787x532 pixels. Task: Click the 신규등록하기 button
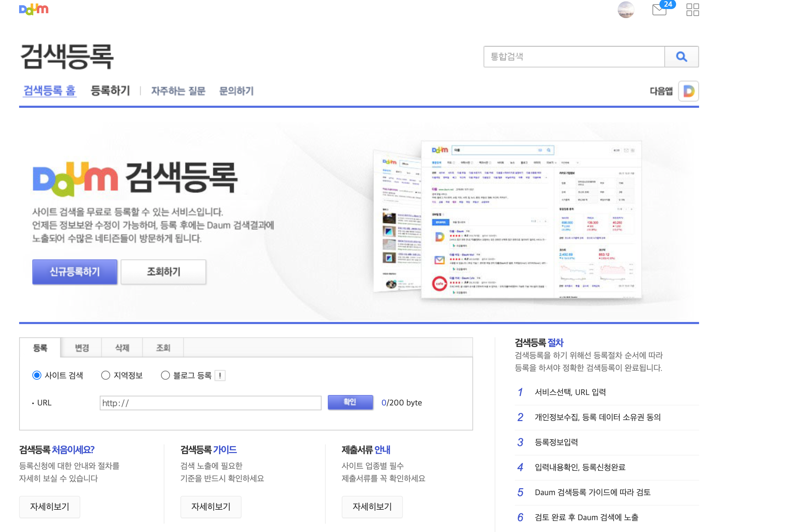(75, 272)
